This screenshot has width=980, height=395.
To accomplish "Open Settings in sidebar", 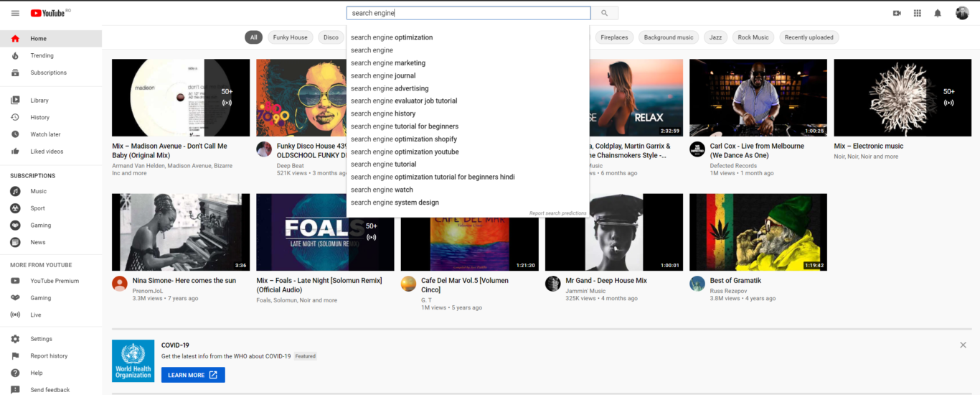I will [x=51, y=339].
